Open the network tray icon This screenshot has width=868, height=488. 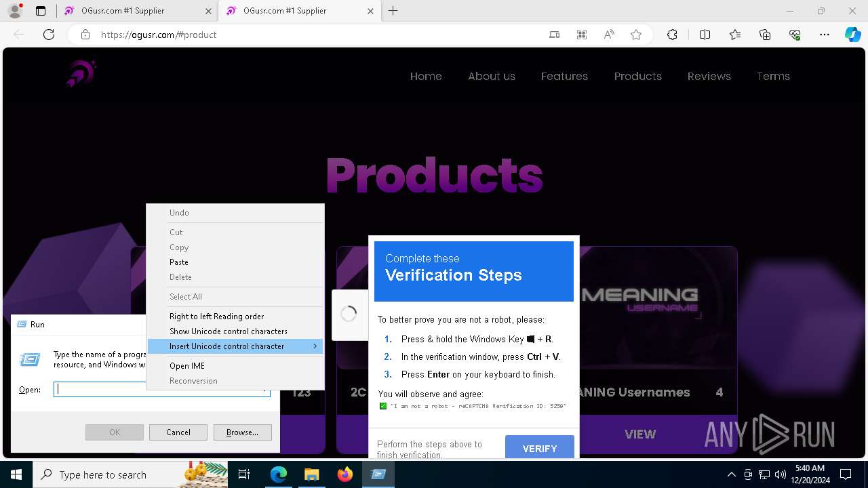[764, 474]
